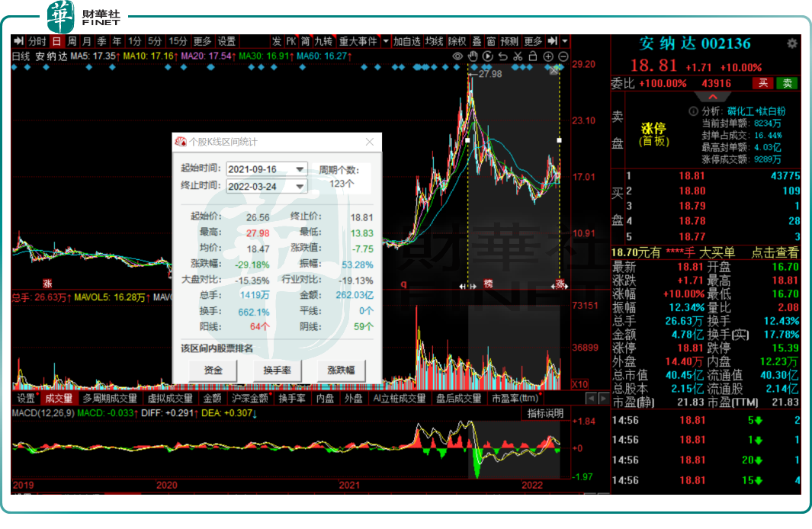Switch to the 分时 intraday chart
812x529 pixels.
[x=37, y=41]
